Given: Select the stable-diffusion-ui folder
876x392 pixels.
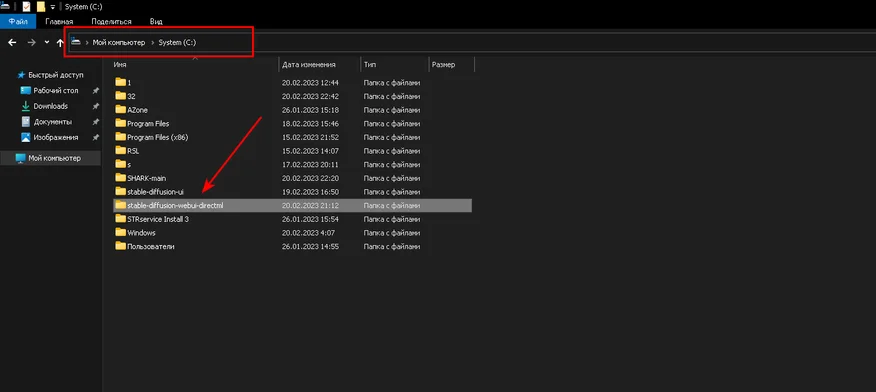Looking at the screenshot, I should click(155, 192).
